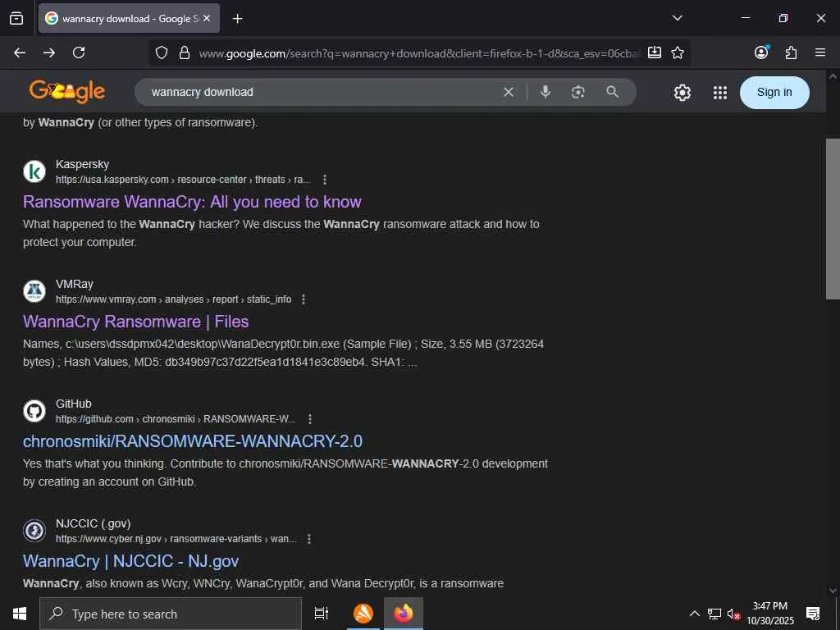The width and height of the screenshot is (840, 630).
Task: Open the list all tabs dropdown
Action: coord(677,18)
